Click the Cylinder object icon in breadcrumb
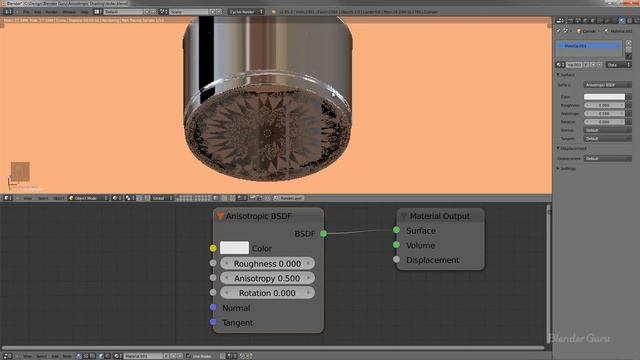This screenshot has height=360, width=640. [x=578, y=31]
